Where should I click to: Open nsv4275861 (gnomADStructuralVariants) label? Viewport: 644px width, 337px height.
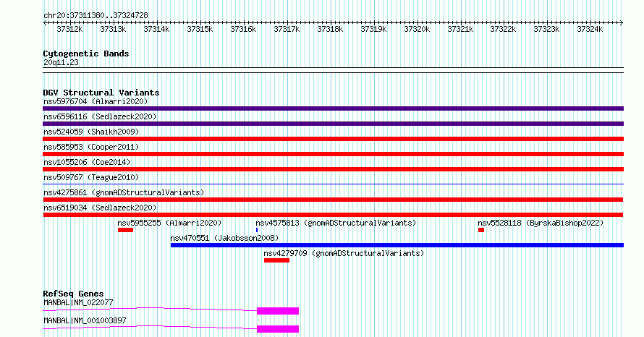pos(124,192)
